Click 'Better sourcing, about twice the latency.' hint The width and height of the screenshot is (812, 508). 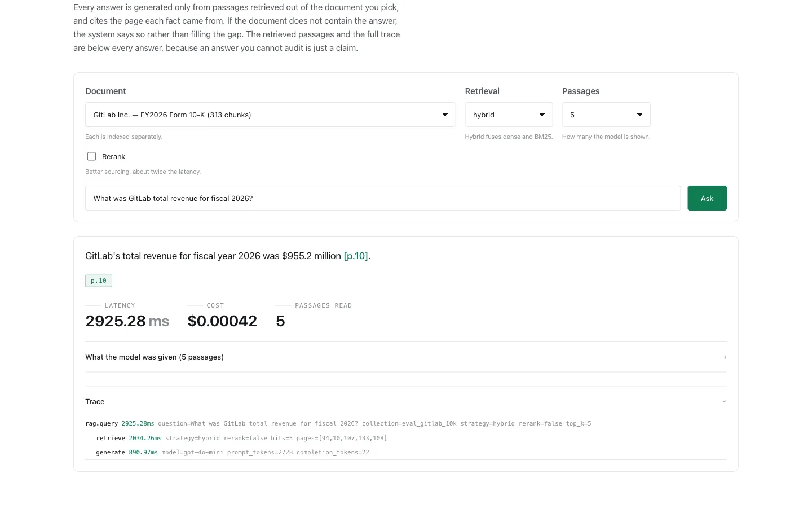pyautogui.click(x=143, y=172)
